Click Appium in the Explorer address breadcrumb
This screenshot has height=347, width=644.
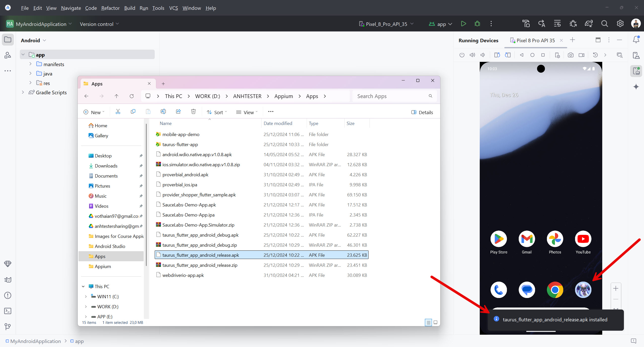coord(284,96)
